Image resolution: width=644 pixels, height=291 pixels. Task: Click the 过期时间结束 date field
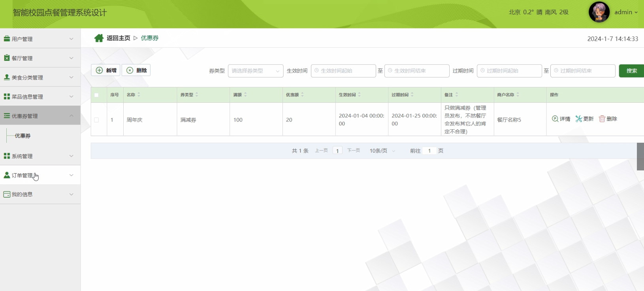583,71
